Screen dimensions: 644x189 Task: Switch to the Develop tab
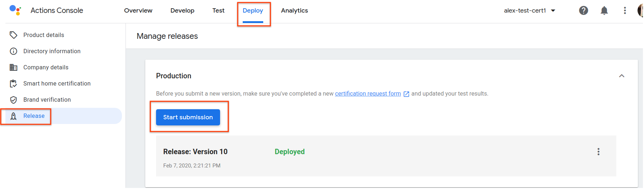coord(182,10)
